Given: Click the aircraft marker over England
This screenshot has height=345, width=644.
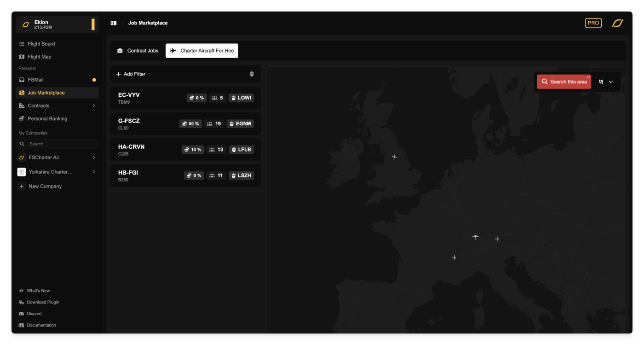Looking at the screenshot, I should [395, 157].
